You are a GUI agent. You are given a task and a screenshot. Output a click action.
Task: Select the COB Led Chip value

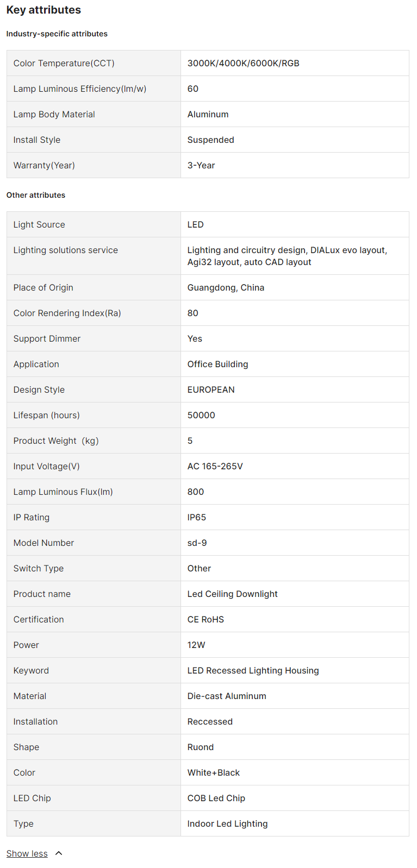(216, 798)
